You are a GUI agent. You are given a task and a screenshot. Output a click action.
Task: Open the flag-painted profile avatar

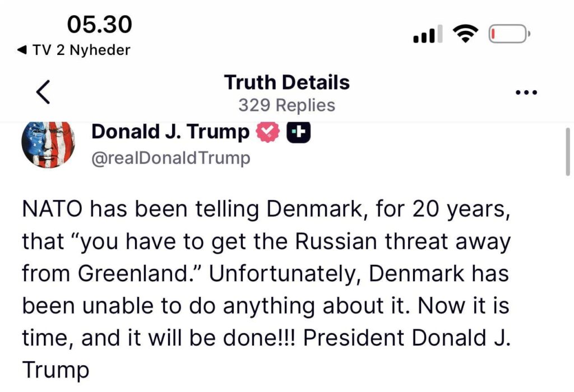[48, 143]
